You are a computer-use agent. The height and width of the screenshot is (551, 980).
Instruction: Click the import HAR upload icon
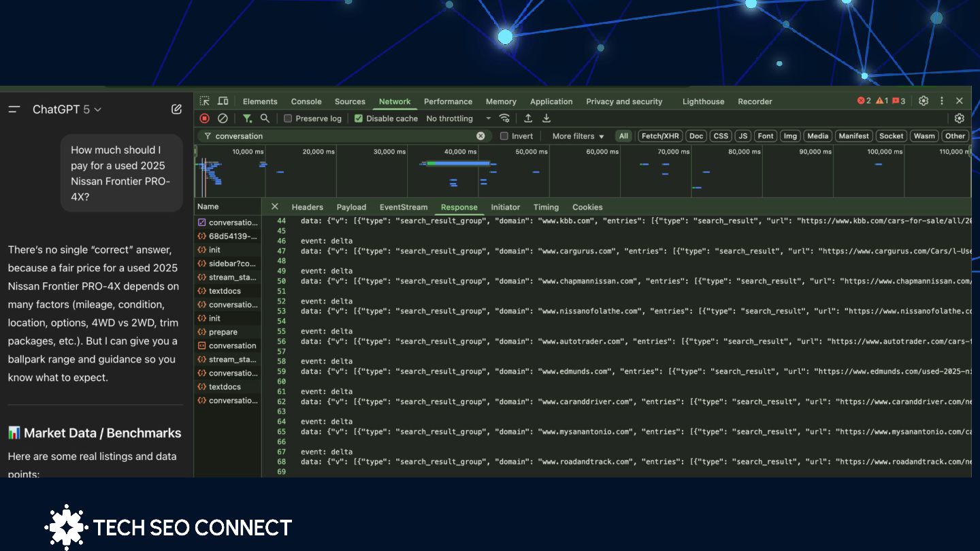[x=528, y=118]
